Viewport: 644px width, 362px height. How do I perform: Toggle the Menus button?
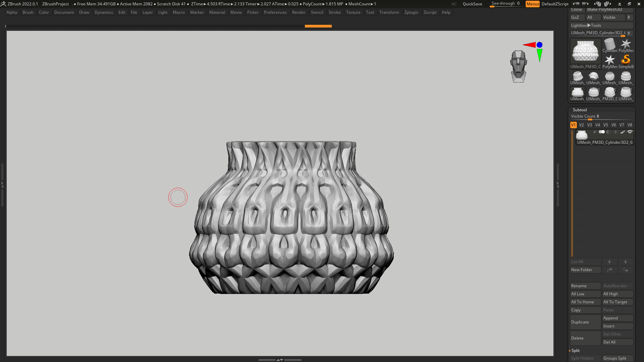(533, 4)
